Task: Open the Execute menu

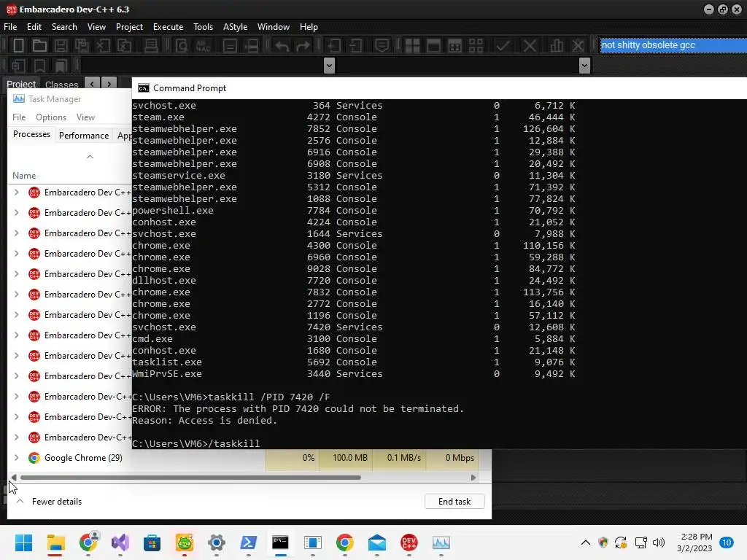Action: coord(169,27)
